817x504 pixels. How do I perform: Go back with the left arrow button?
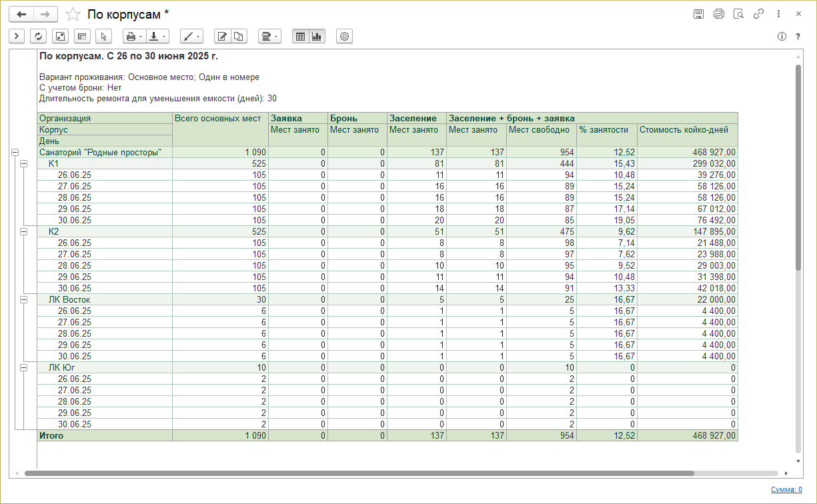[21, 14]
